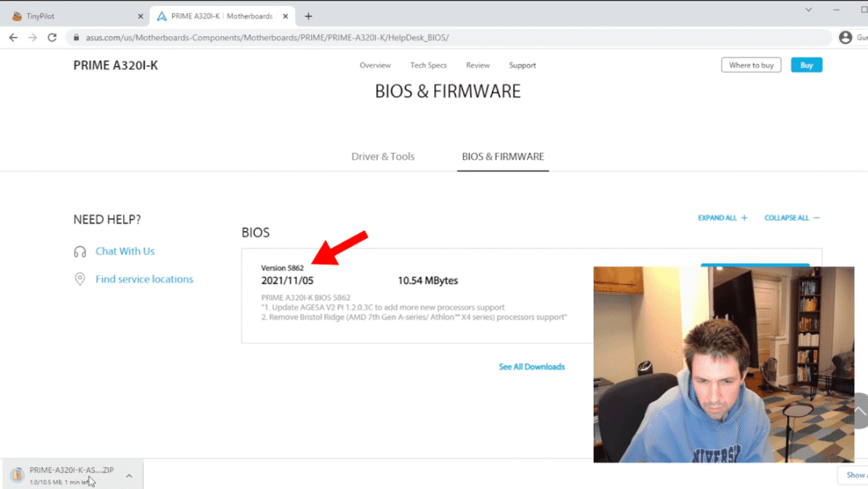Close the TinyPilot tab
This screenshot has width=868, height=489.
coord(140,16)
